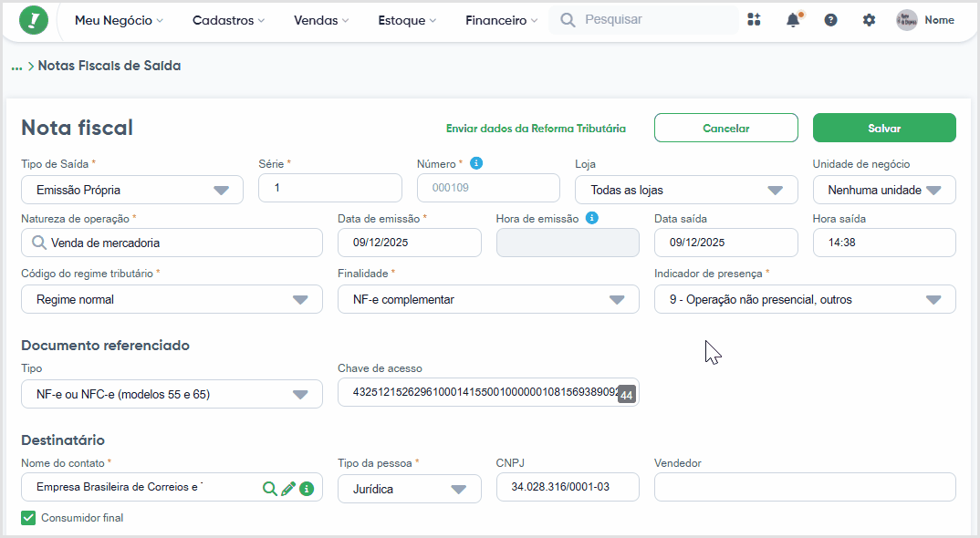Open the Unidade de negócio dropdown

884,190
